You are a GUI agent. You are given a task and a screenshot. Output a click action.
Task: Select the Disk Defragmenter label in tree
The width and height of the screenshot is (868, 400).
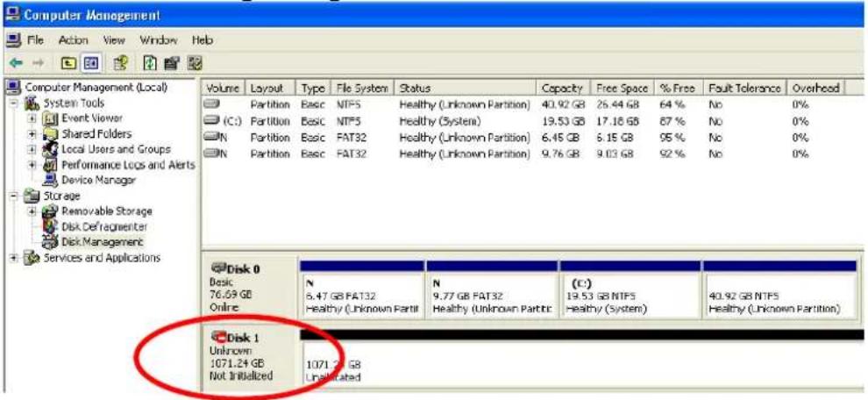coord(104,226)
